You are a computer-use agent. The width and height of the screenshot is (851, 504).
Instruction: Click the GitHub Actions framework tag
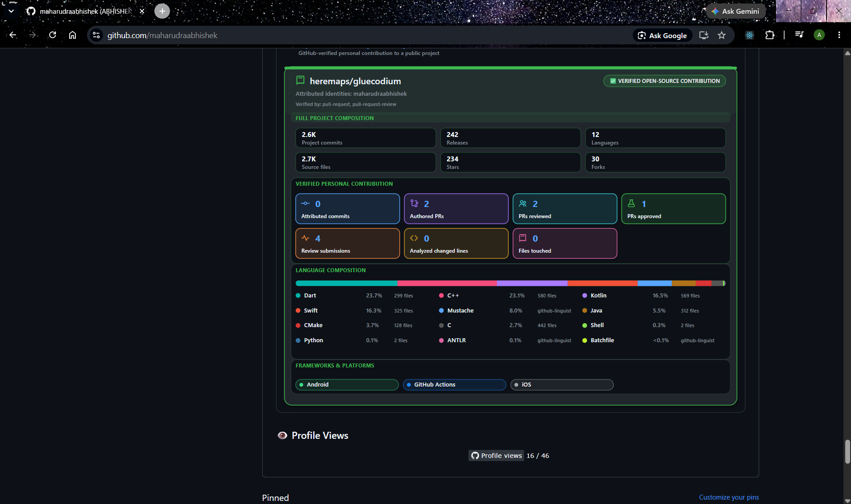tap(454, 385)
